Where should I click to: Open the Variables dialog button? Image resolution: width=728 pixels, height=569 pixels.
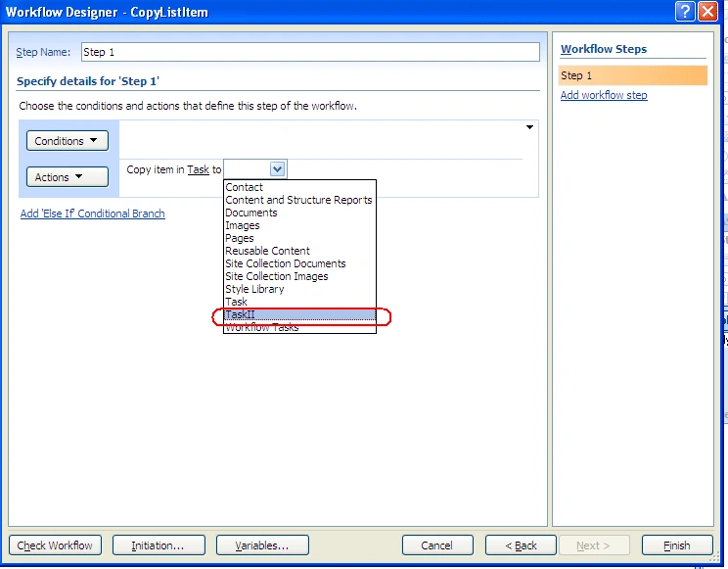[262, 545]
